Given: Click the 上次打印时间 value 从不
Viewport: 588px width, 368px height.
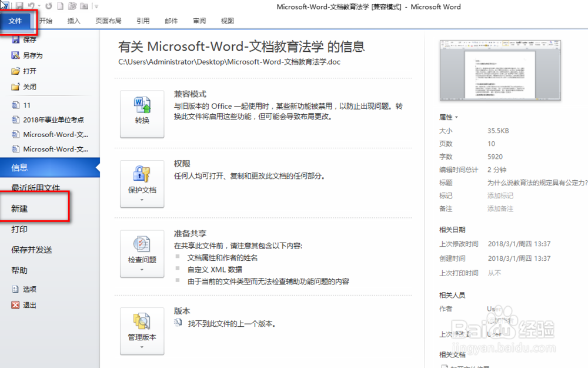Looking at the screenshot, I should pos(495,273).
